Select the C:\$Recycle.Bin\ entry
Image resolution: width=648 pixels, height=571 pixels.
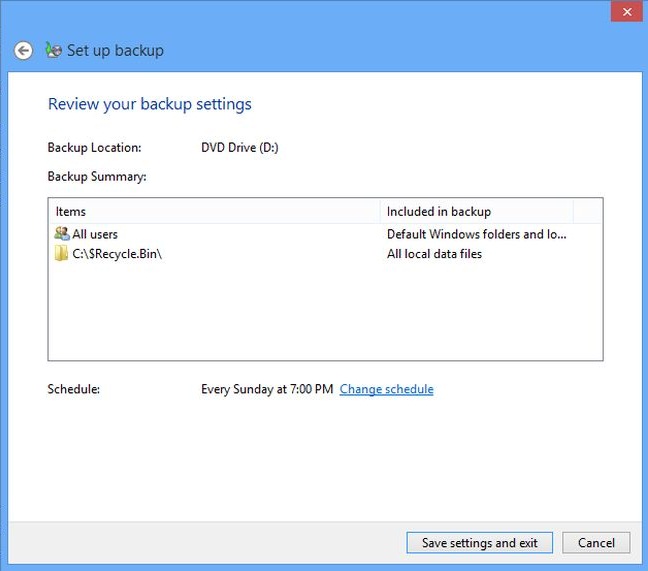pos(117,254)
